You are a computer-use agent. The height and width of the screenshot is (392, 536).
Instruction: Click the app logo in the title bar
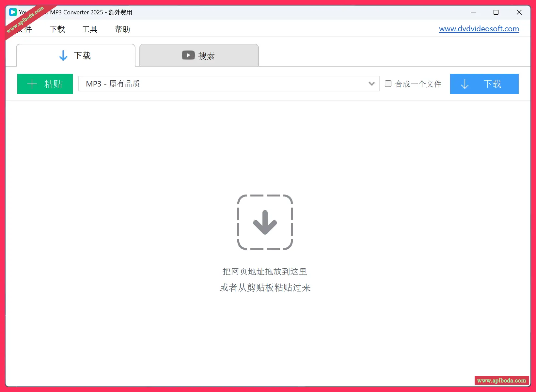13,12
